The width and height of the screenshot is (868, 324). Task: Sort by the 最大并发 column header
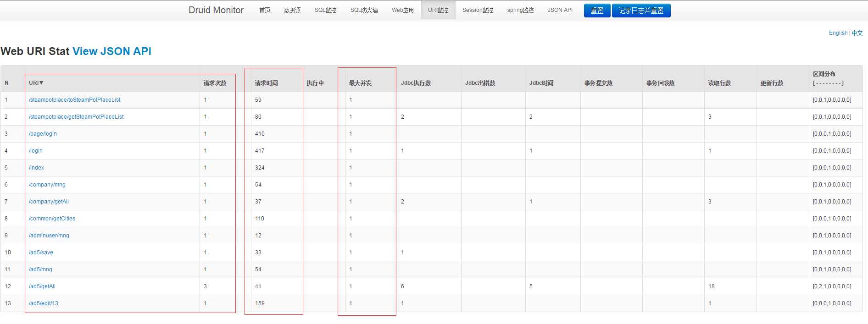pos(361,83)
